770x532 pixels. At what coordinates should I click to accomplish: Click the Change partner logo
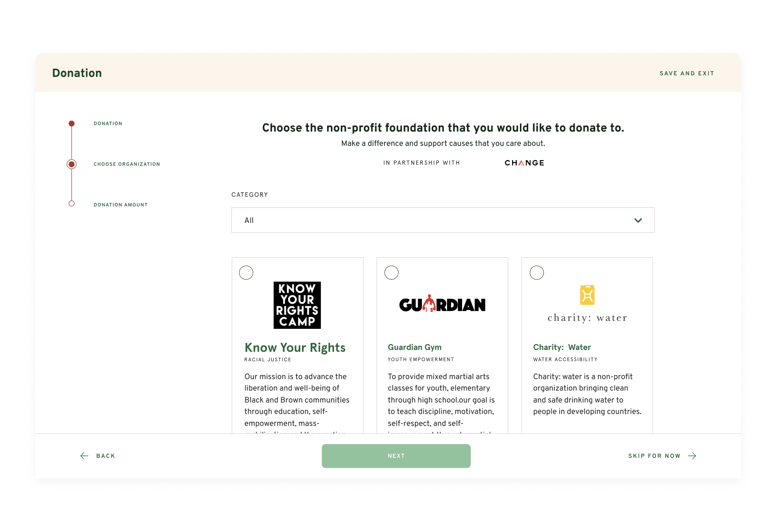tap(524, 163)
